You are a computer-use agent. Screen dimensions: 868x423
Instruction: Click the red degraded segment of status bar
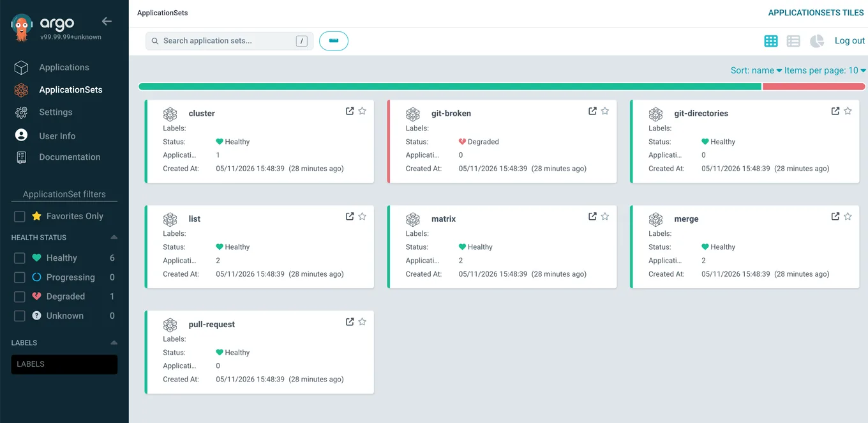814,86
